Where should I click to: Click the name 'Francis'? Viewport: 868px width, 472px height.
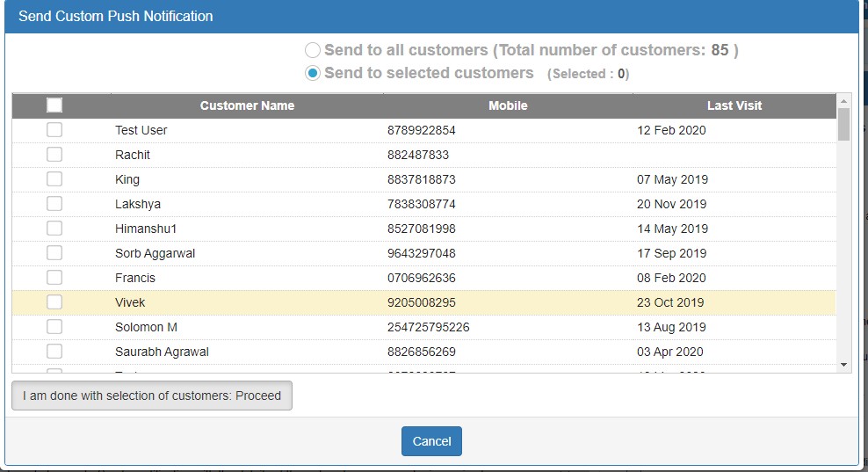[x=135, y=278]
